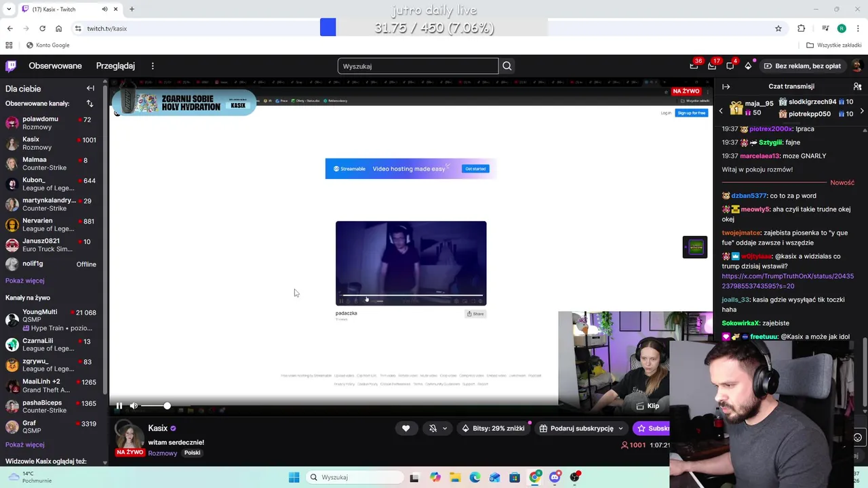Open the Windows Start menu
The width and height of the screenshot is (868, 488).
click(x=294, y=477)
